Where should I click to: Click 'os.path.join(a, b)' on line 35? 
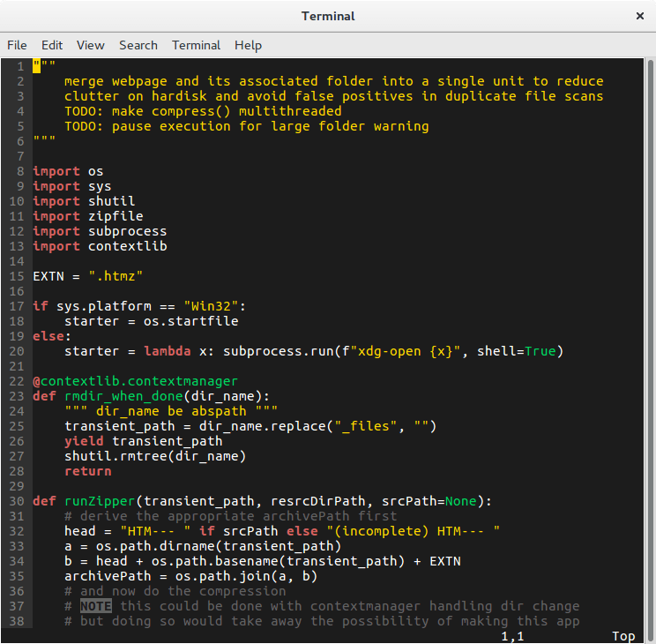(x=246, y=577)
